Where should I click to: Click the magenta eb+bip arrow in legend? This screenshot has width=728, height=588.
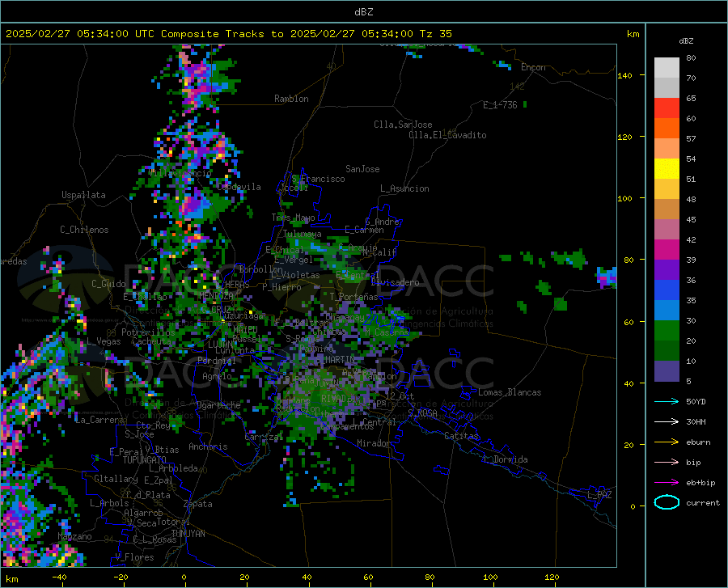point(667,482)
